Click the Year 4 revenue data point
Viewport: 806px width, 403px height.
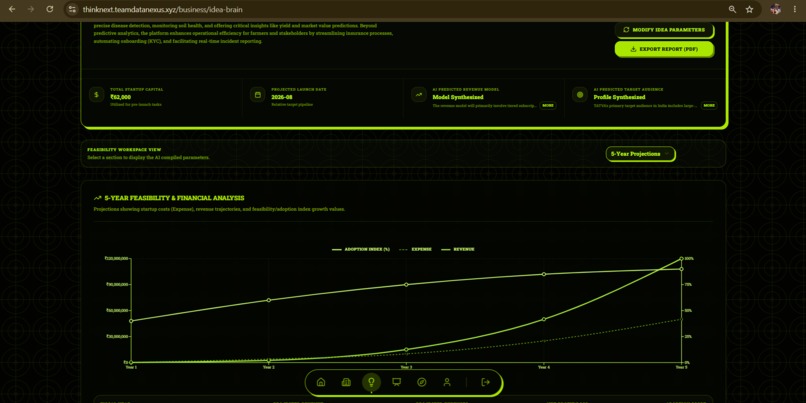coord(544,319)
